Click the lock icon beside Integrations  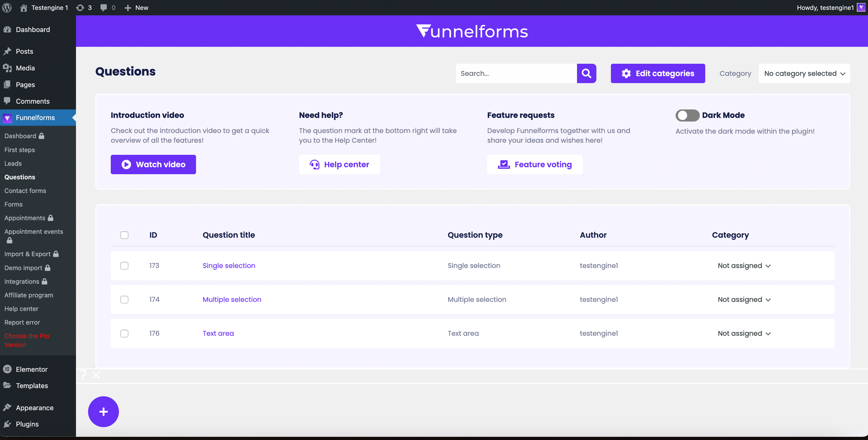coord(45,281)
